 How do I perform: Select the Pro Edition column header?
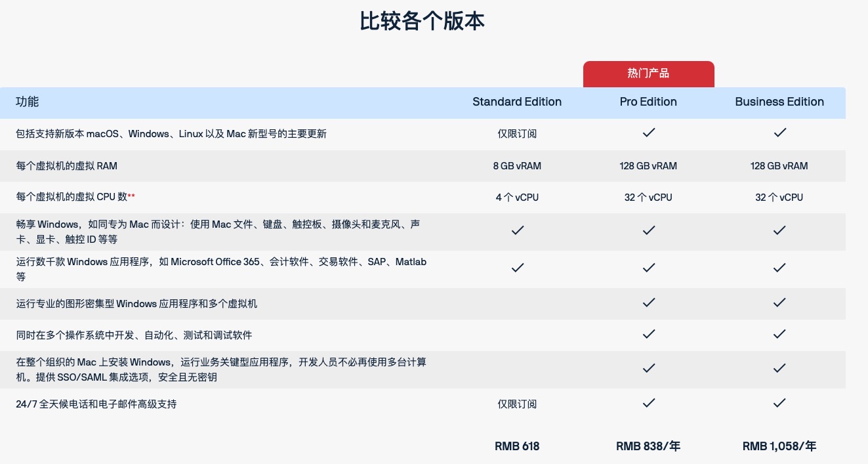coord(648,102)
